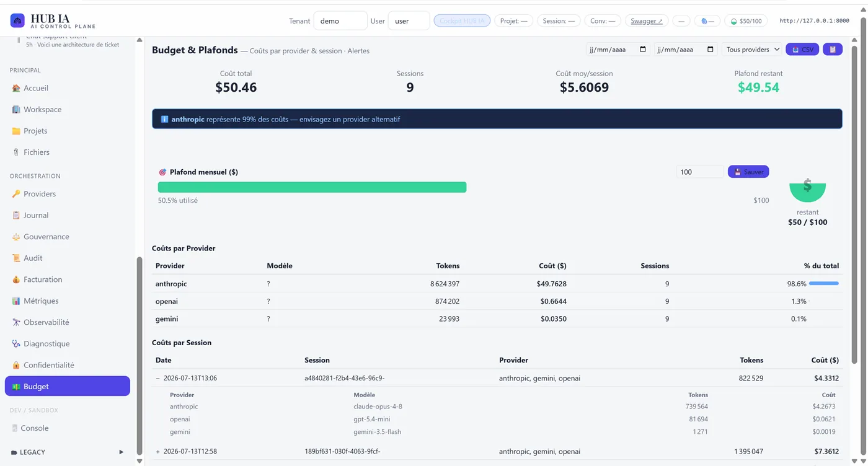Screen dimensions: 868x466
Task: Click the purple clipboard icon button beside CSV
Action: tap(833, 50)
